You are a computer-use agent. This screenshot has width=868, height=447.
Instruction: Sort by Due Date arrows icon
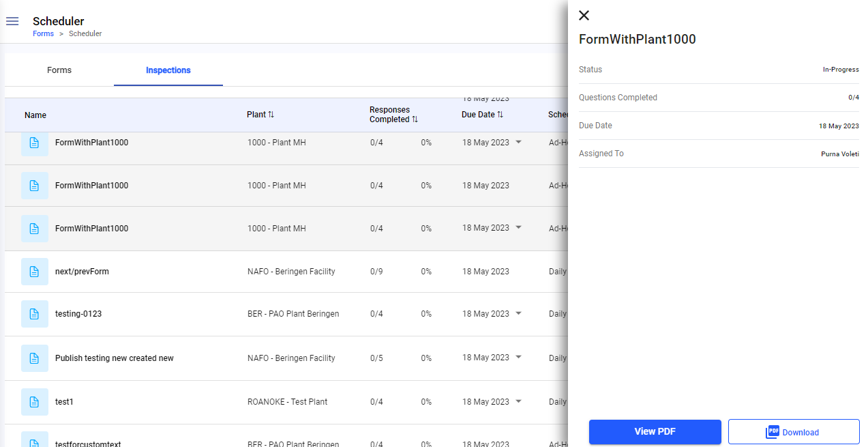pyautogui.click(x=500, y=115)
